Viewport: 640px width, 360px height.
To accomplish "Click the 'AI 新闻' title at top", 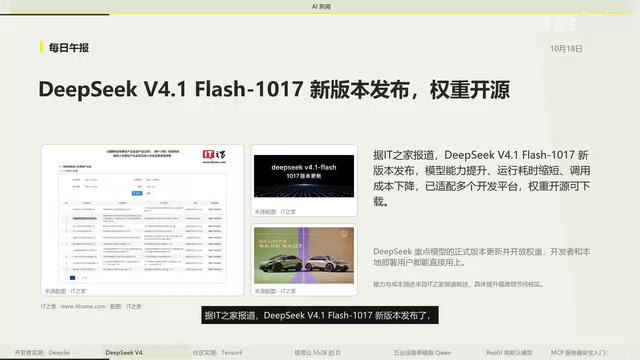I will [321, 7].
